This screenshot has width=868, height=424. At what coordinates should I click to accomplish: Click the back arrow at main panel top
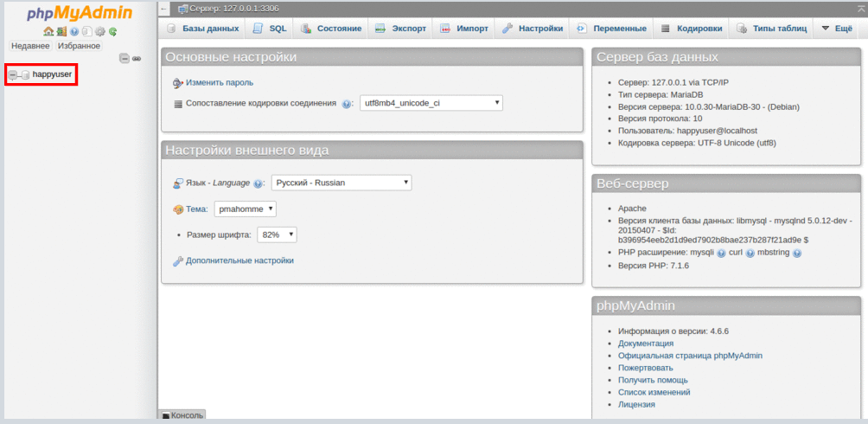click(x=163, y=9)
